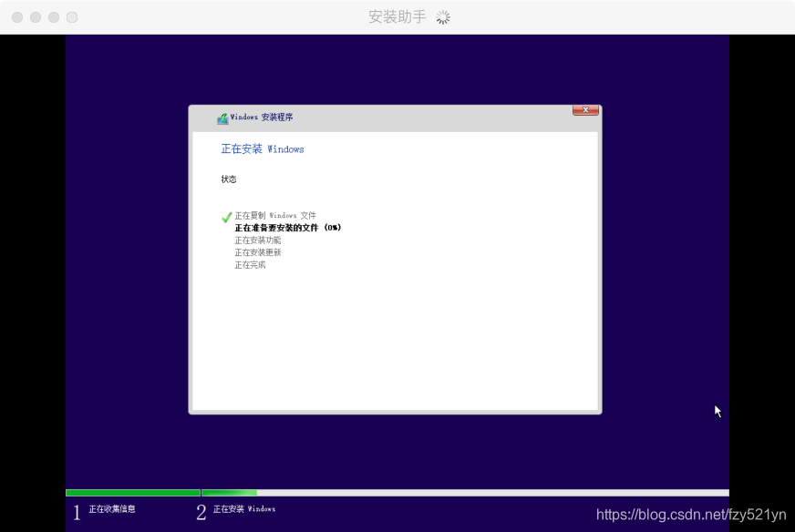Click the stage 2 install progress bar

point(466,493)
